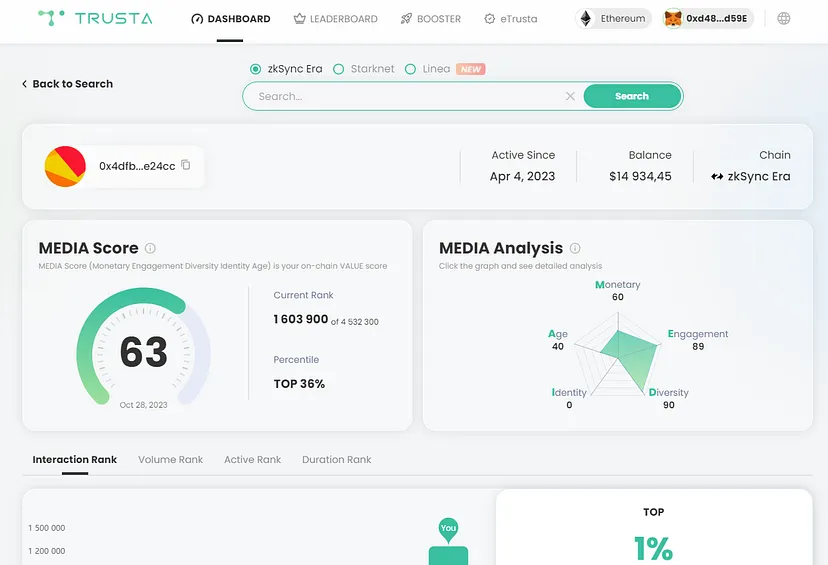Select the zkSync Era radio option

tap(256, 69)
